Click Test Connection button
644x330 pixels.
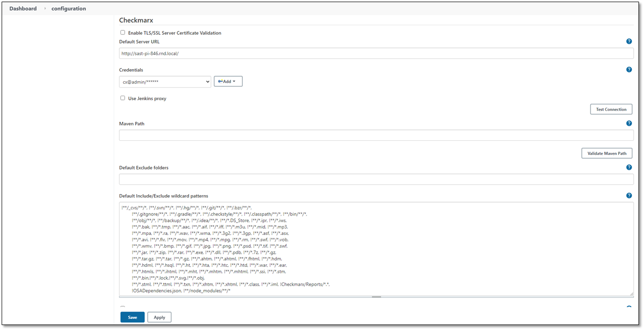[x=611, y=110]
